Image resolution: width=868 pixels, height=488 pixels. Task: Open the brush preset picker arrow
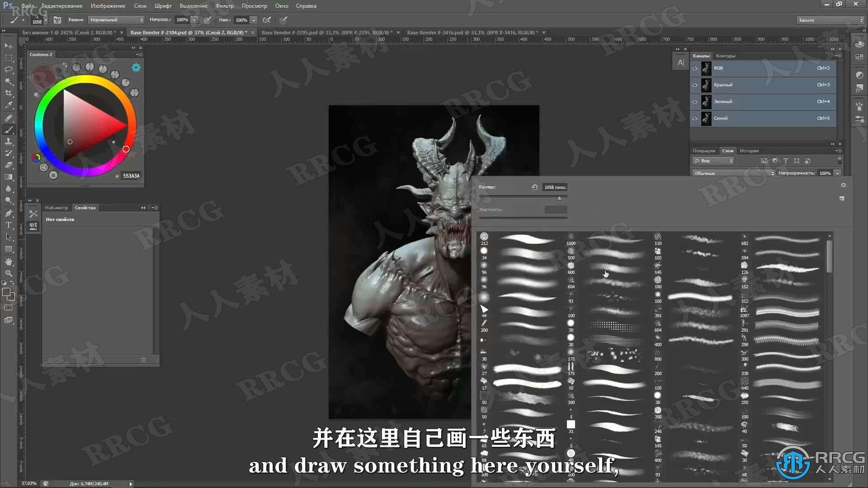[x=46, y=20]
